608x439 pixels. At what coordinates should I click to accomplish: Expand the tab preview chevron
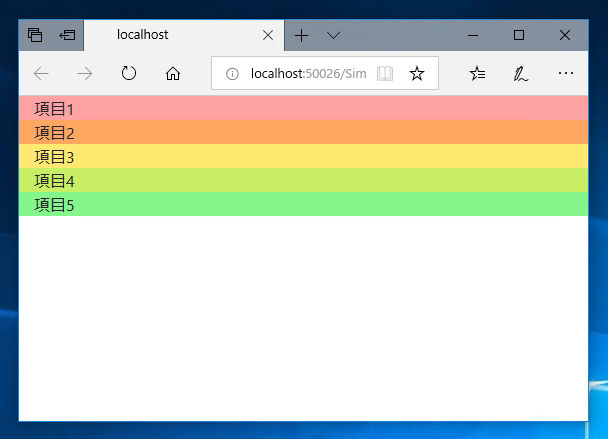[x=333, y=35]
